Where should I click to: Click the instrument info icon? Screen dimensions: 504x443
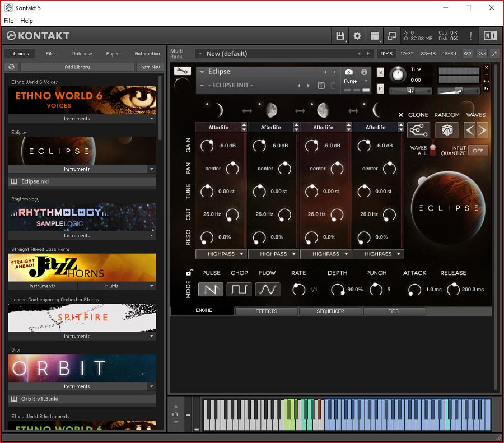click(364, 72)
